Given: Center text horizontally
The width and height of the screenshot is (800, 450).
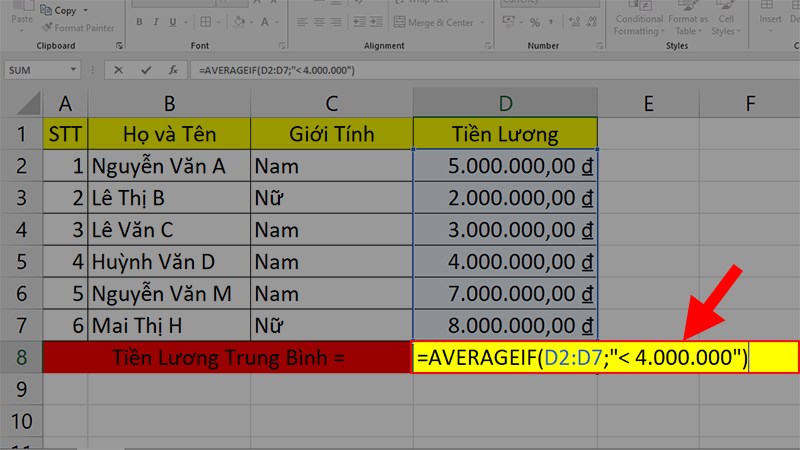Looking at the screenshot, I should (x=319, y=22).
